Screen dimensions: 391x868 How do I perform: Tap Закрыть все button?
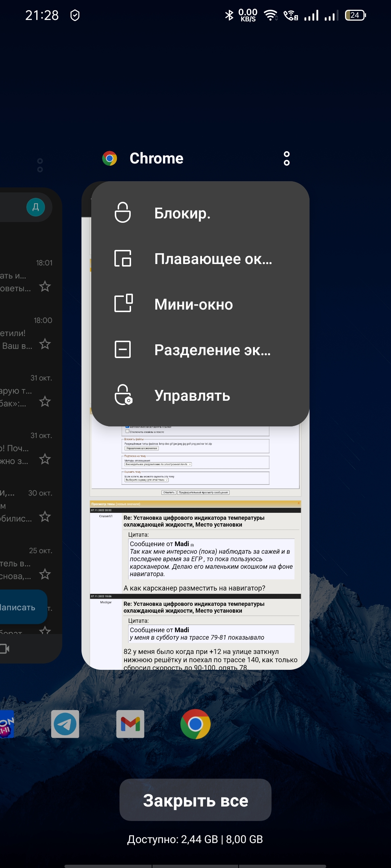point(195,800)
